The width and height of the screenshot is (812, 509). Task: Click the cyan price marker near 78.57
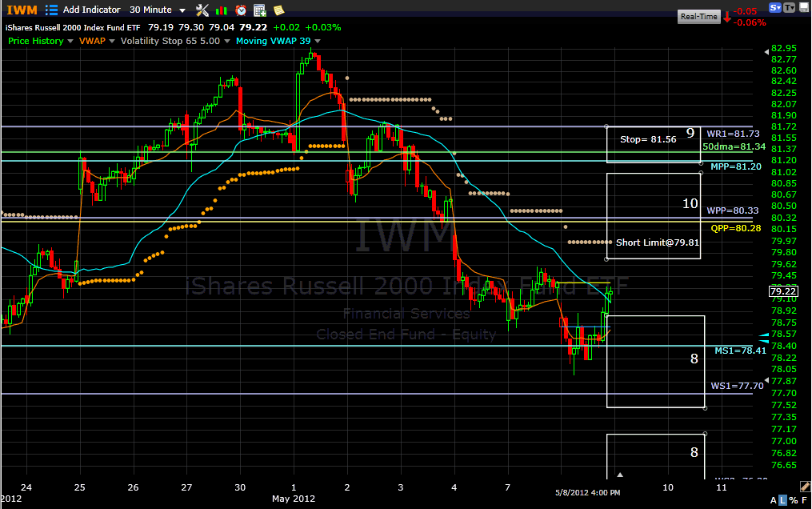tap(764, 335)
